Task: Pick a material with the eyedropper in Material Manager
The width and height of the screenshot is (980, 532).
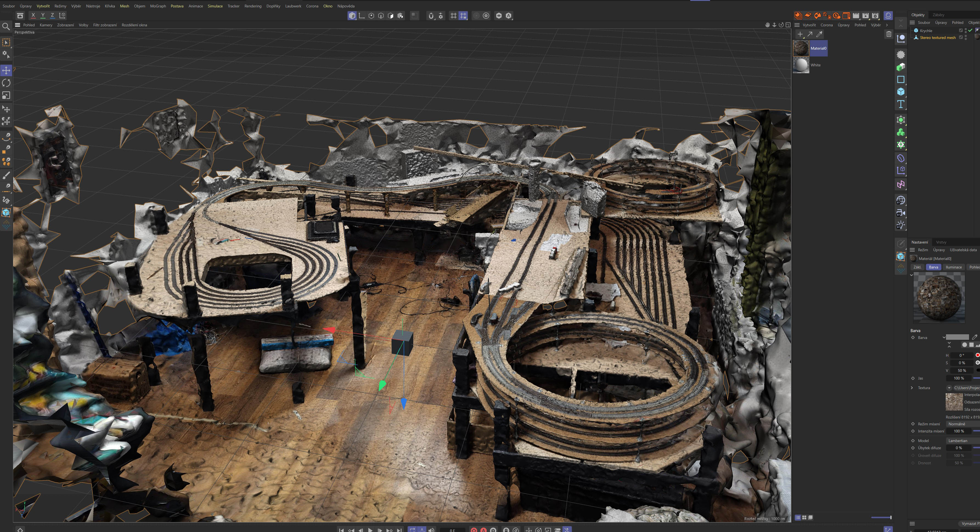Action: tap(820, 34)
